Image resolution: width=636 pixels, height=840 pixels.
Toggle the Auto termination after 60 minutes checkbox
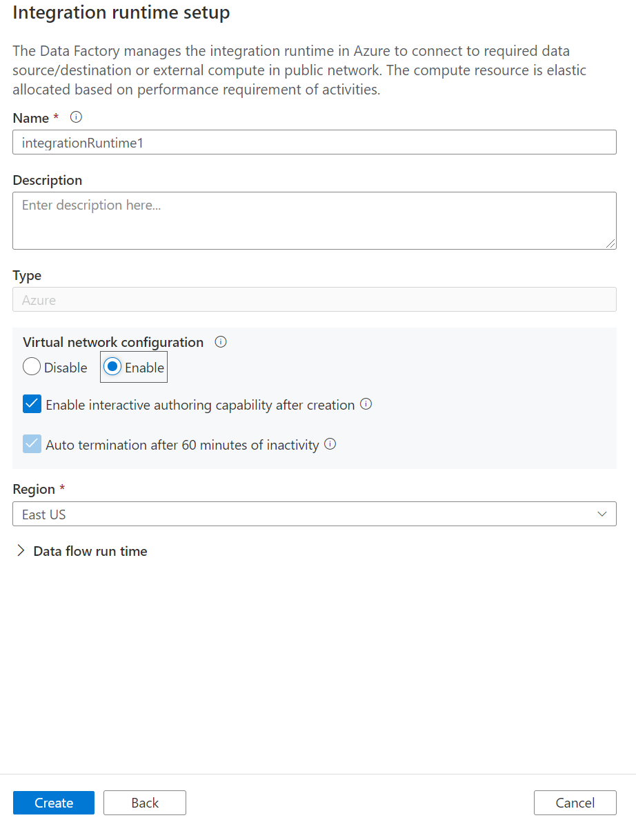pyautogui.click(x=32, y=445)
